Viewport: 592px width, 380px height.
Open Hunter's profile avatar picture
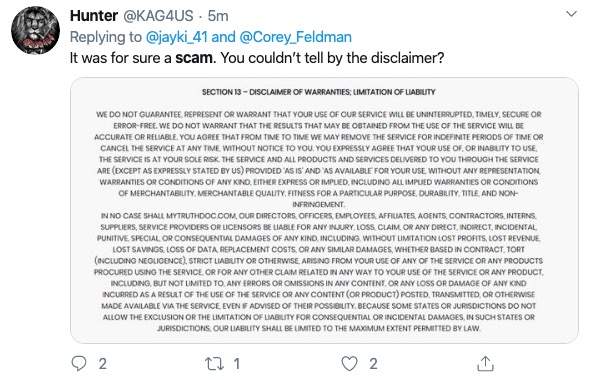click(35, 30)
